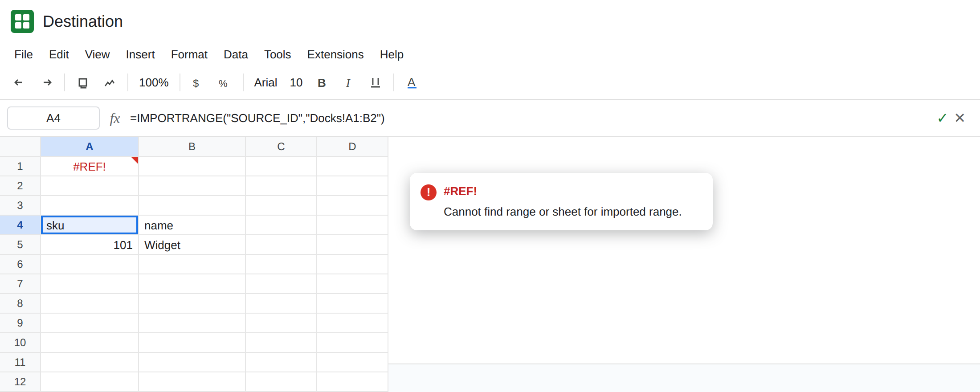Viewport: 980px width, 392px height.
Task: Click the Destination document title
Action: click(x=83, y=21)
